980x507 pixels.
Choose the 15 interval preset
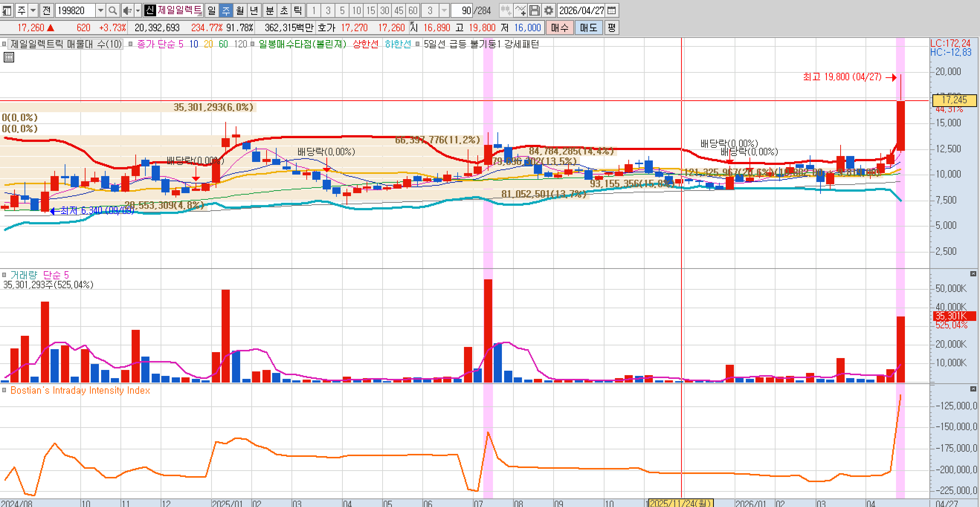[x=371, y=11]
